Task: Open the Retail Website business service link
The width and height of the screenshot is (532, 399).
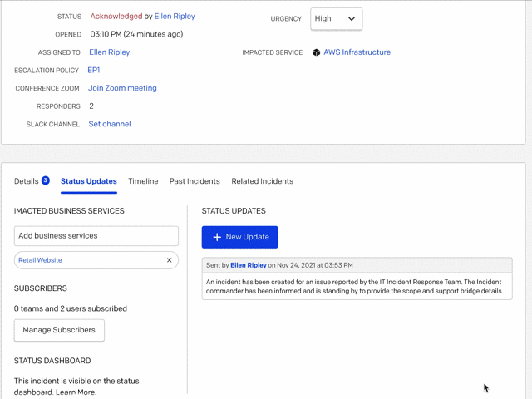Action: click(x=41, y=260)
